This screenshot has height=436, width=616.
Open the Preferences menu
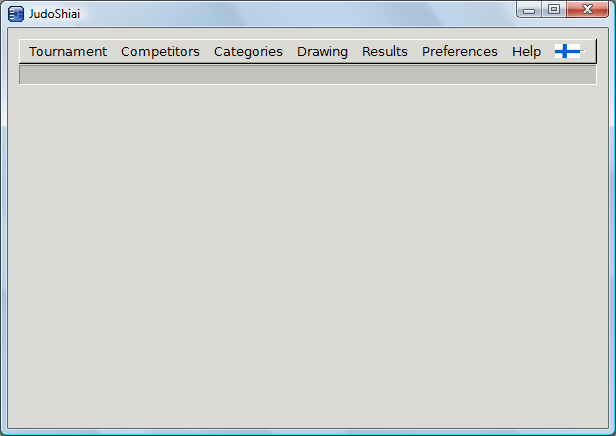click(459, 52)
